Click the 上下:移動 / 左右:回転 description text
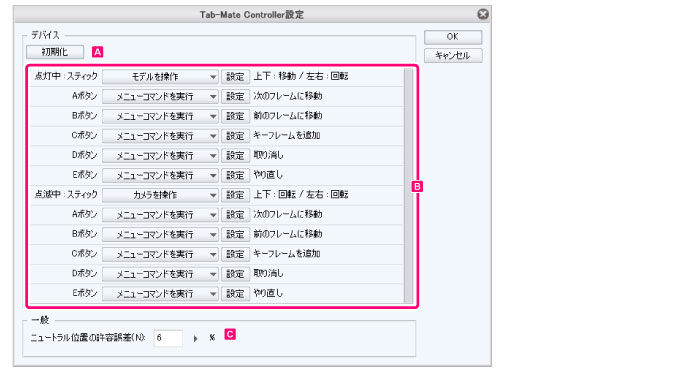Viewport: 696px width, 372px height. [x=301, y=76]
